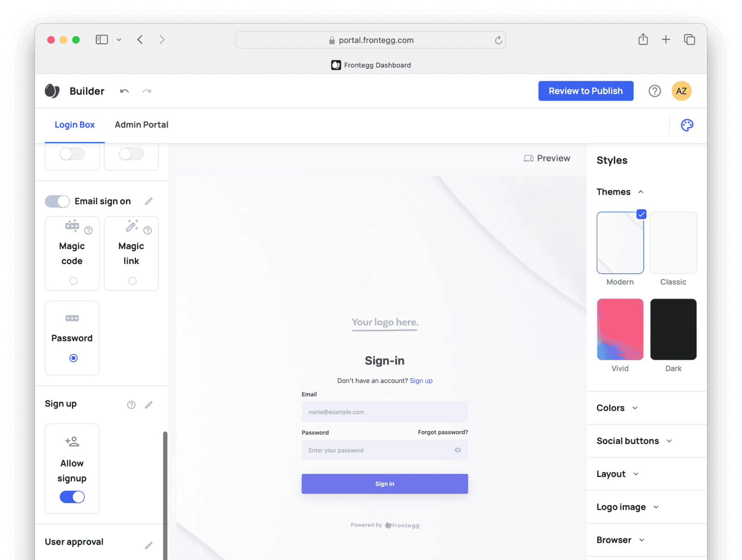Screen dimensions: 742x560
Task: Toggle the left switch above Email sign on
Action: point(72,154)
